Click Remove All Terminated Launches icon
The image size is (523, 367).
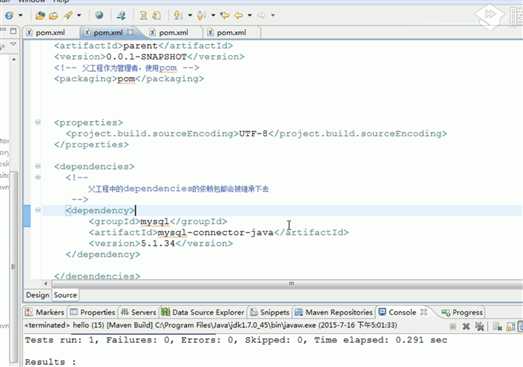[x=480, y=326]
